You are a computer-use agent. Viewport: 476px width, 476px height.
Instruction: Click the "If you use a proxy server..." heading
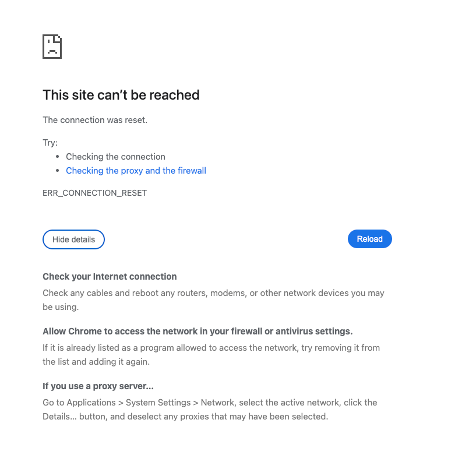(x=98, y=386)
